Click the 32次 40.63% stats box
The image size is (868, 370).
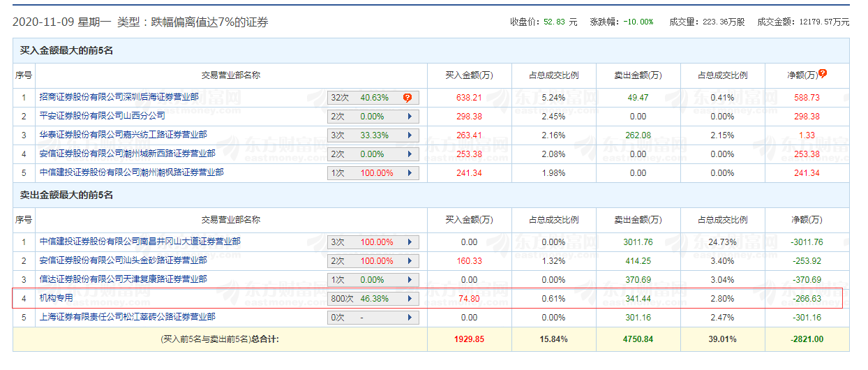pos(373,98)
